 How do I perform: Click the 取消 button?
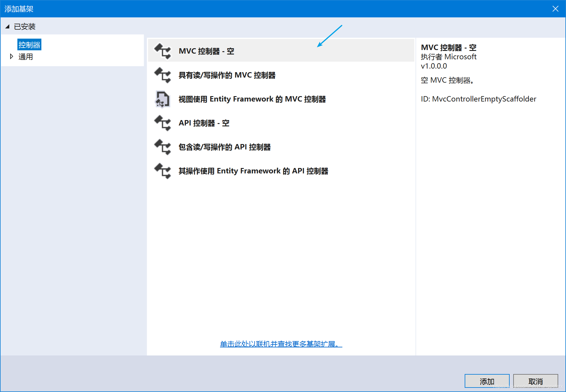(535, 381)
